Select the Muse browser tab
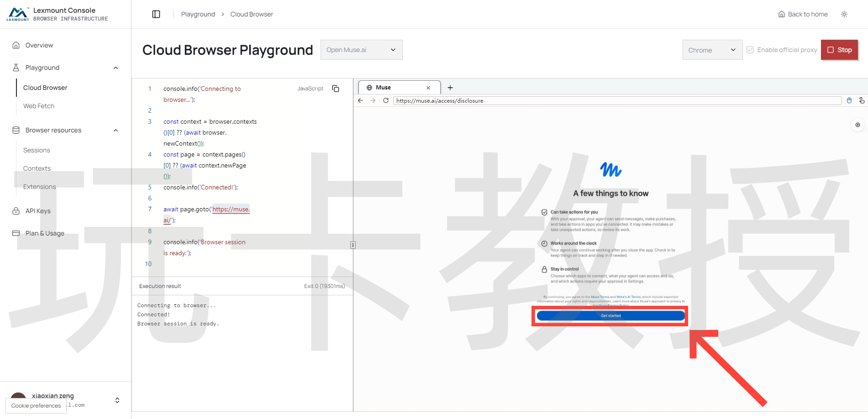 [x=399, y=88]
